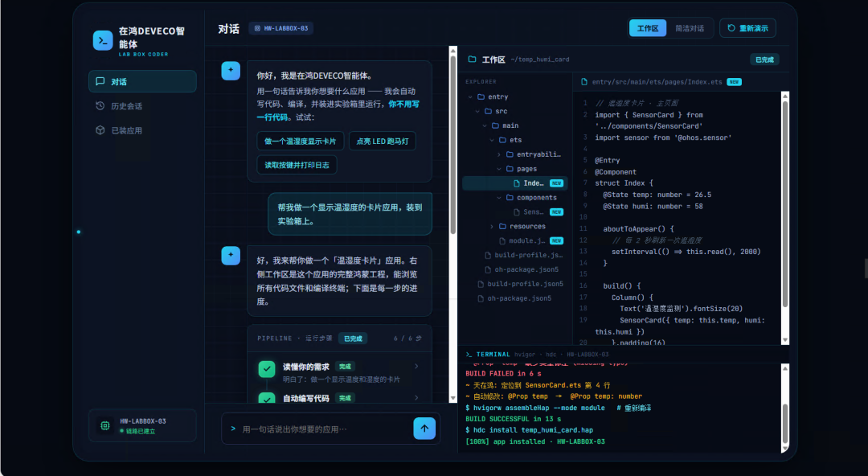Click the HW-LABBOX-03 badge in header
This screenshot has height=476, width=868.
[280, 28]
